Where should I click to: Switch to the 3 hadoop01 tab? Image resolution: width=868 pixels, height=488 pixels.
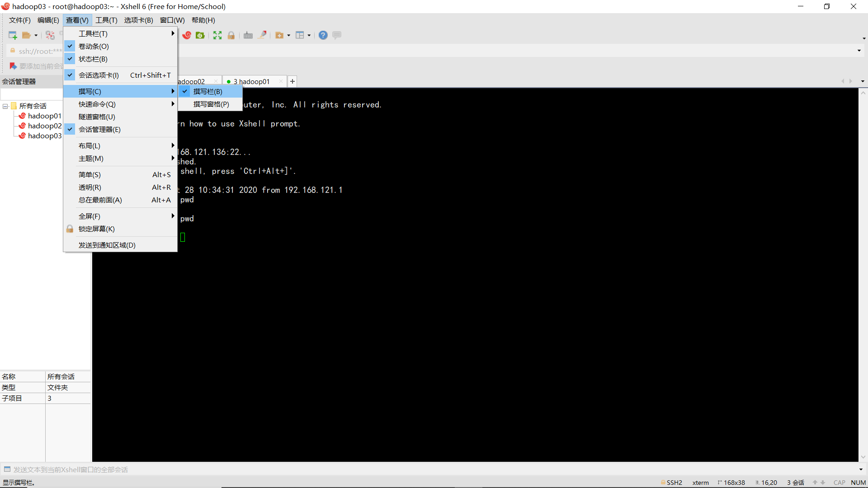click(252, 81)
